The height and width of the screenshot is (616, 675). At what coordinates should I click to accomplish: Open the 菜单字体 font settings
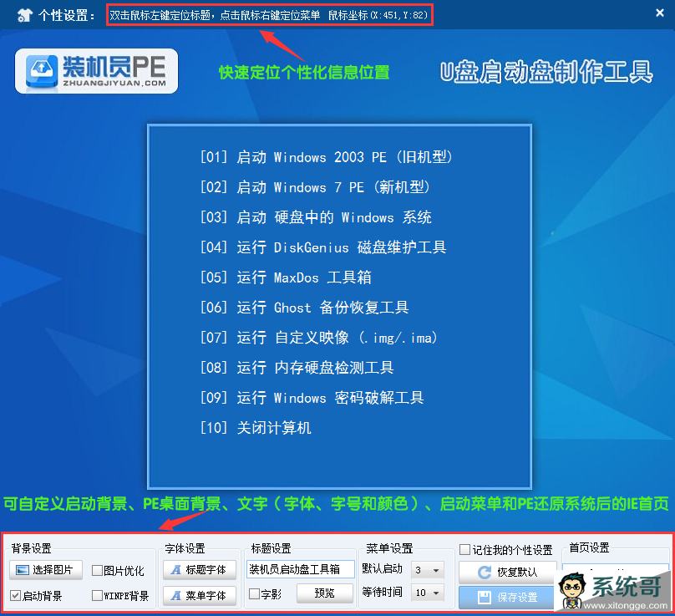pyautogui.click(x=200, y=596)
